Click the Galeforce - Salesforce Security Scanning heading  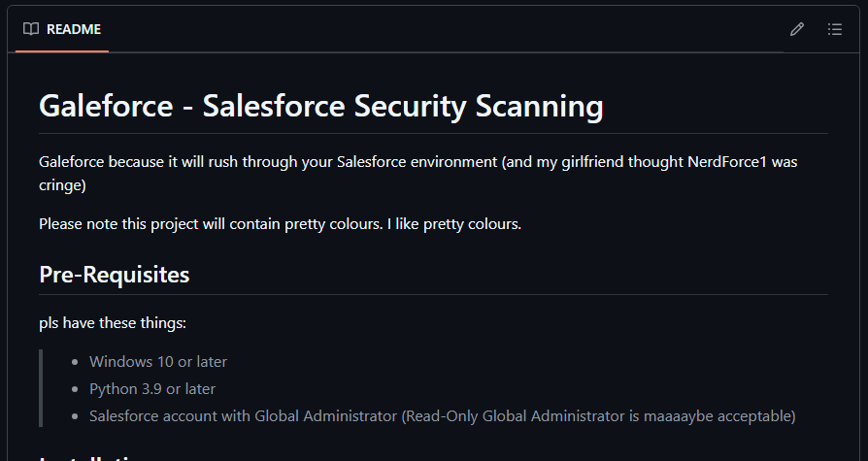[321, 105]
